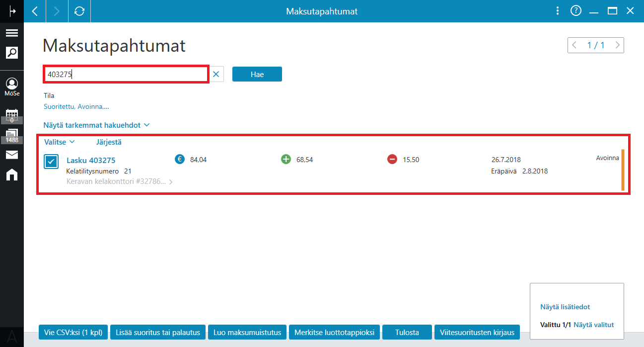Click the Hae search button
644x347 pixels.
[257, 74]
